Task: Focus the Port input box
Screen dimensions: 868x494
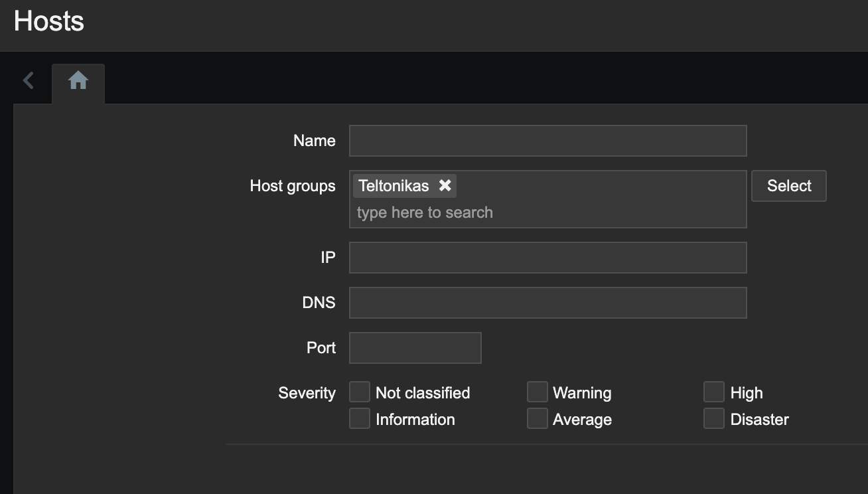Action: pyautogui.click(x=415, y=348)
